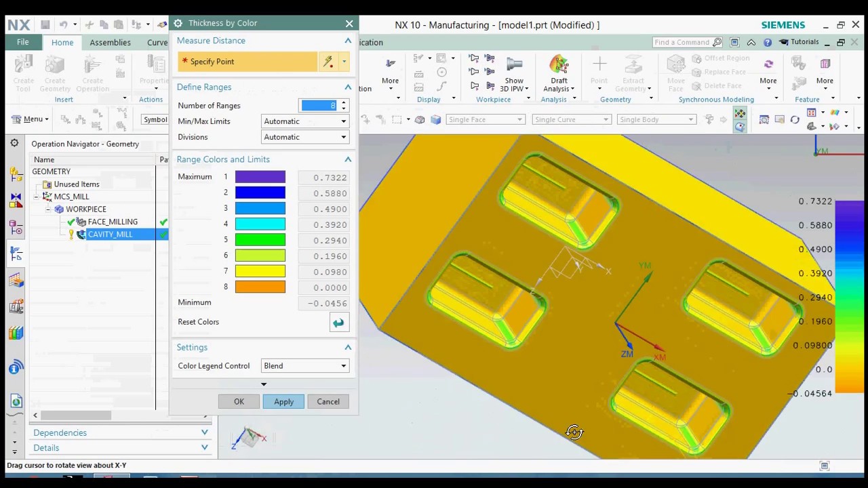868x488 pixels.
Task: Click the Save icon in title bar
Action: coord(45,25)
